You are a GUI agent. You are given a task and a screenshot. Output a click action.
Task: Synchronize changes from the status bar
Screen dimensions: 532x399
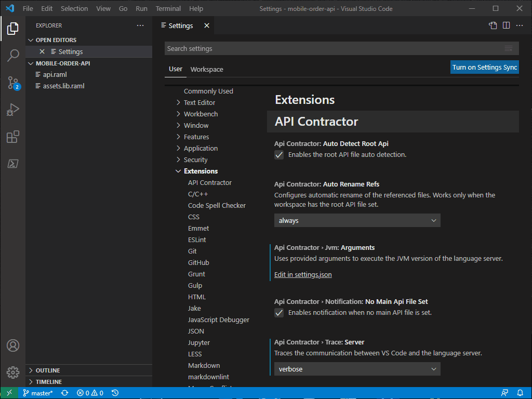(x=64, y=393)
